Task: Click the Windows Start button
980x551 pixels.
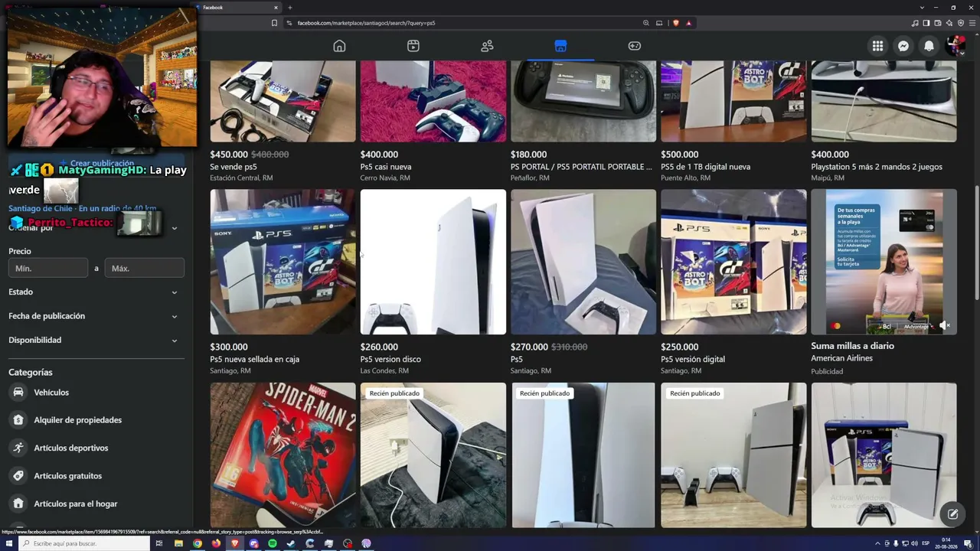Action: [x=8, y=543]
